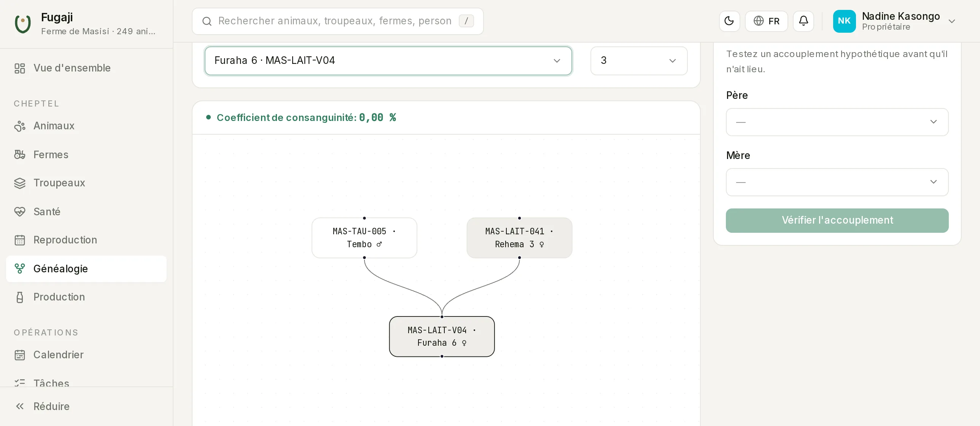Click the Reproduction calendar icon

[x=20, y=240]
